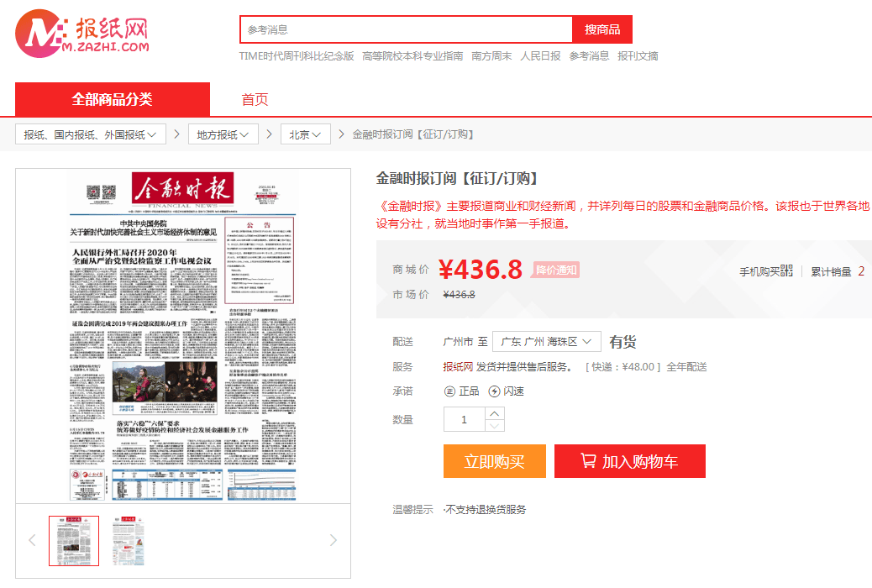Click the struck-through market price ¥436.8
872x588 pixels.
coord(459,295)
